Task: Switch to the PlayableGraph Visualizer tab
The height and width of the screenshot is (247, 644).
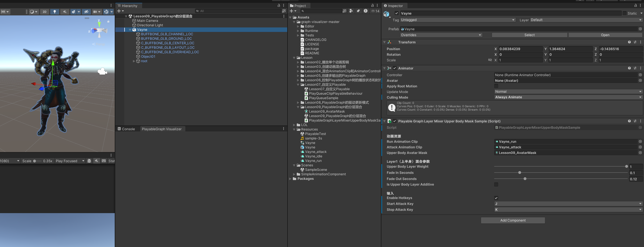Action: (x=162, y=129)
